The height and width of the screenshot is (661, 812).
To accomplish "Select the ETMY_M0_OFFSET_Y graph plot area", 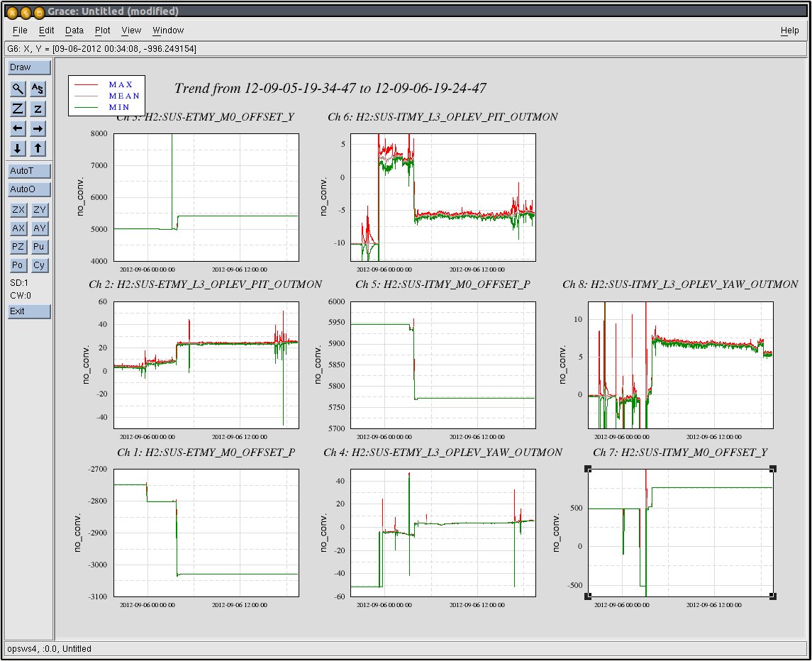I will point(206,197).
